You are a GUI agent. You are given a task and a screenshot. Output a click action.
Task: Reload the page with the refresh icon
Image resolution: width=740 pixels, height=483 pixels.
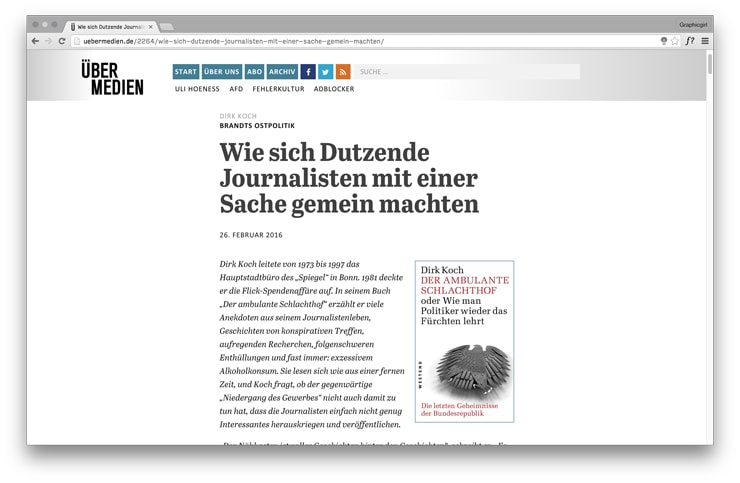pos(62,41)
